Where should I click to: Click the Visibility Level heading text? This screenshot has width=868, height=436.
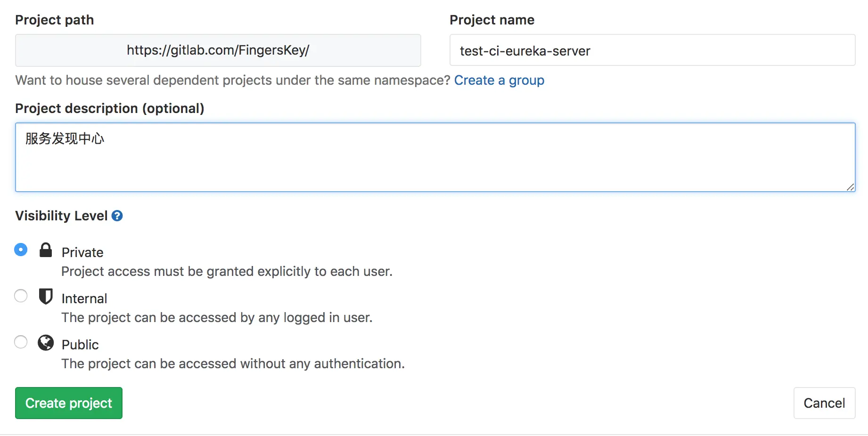(x=61, y=216)
